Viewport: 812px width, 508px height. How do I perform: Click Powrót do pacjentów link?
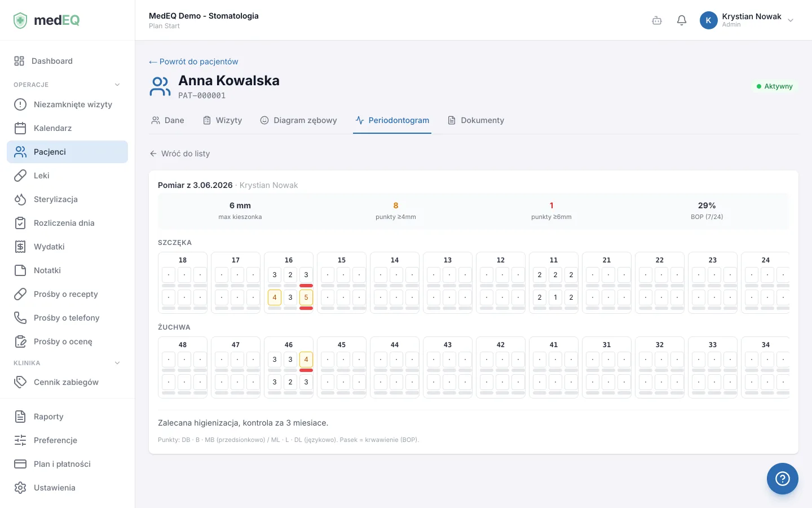[193, 62]
